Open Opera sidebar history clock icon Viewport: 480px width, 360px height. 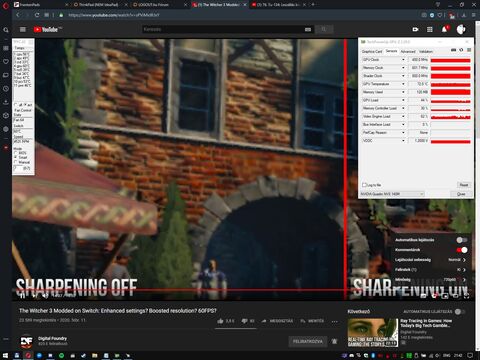click(6, 89)
